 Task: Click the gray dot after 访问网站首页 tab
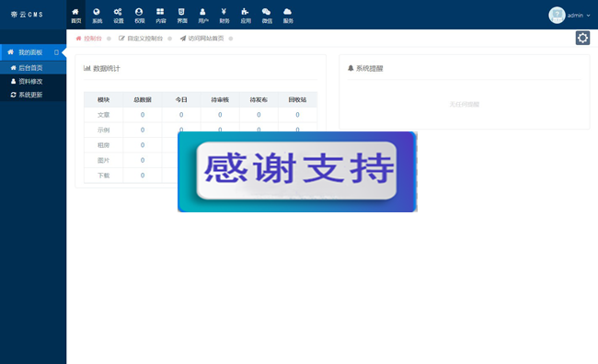pos(231,39)
